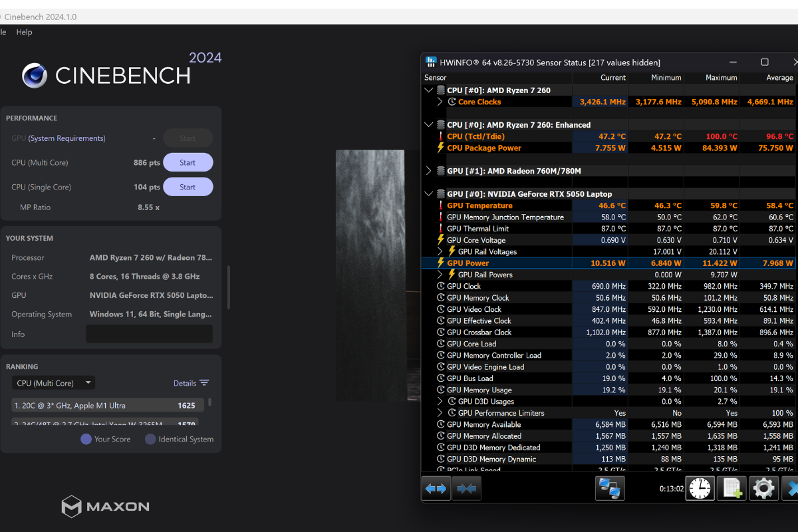Expand GPU [#1] AMD Radeon 760M/780M section
This screenshot has height=532, width=798.
pyautogui.click(x=428, y=171)
